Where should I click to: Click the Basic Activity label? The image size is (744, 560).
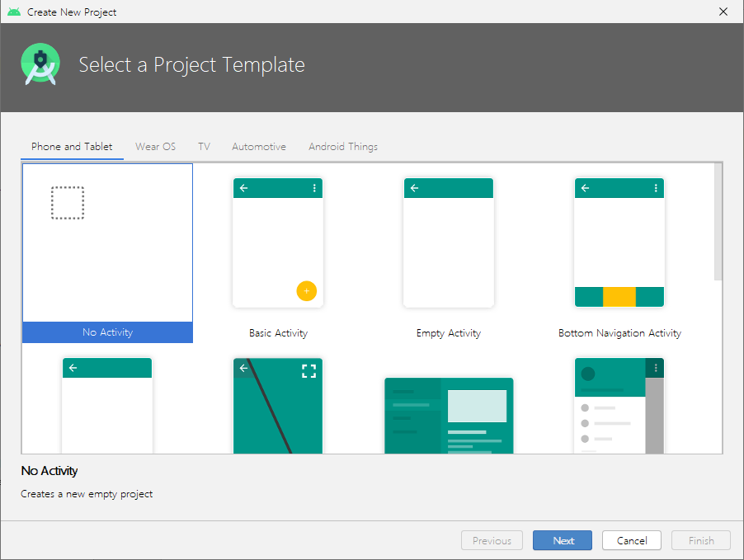coord(279,333)
